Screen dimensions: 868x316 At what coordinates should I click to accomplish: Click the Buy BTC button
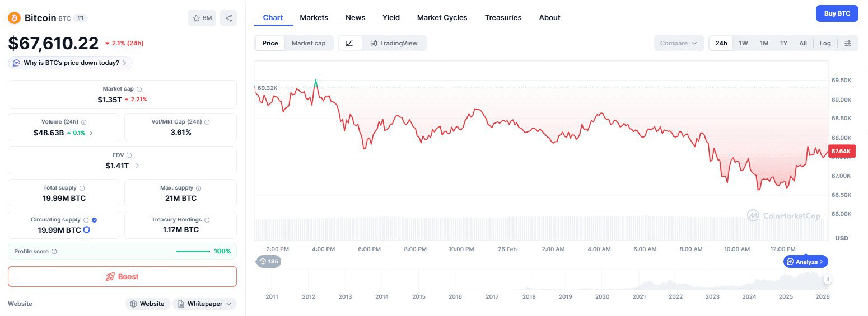pos(837,13)
